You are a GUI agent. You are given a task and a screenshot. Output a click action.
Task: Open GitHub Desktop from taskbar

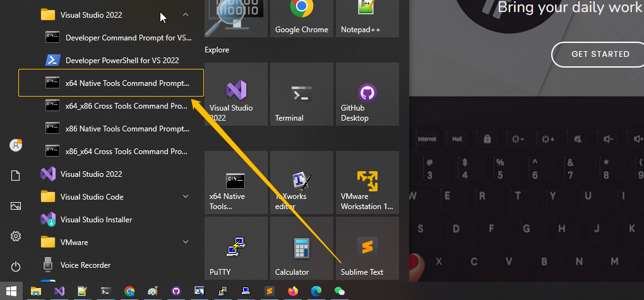click(x=176, y=291)
